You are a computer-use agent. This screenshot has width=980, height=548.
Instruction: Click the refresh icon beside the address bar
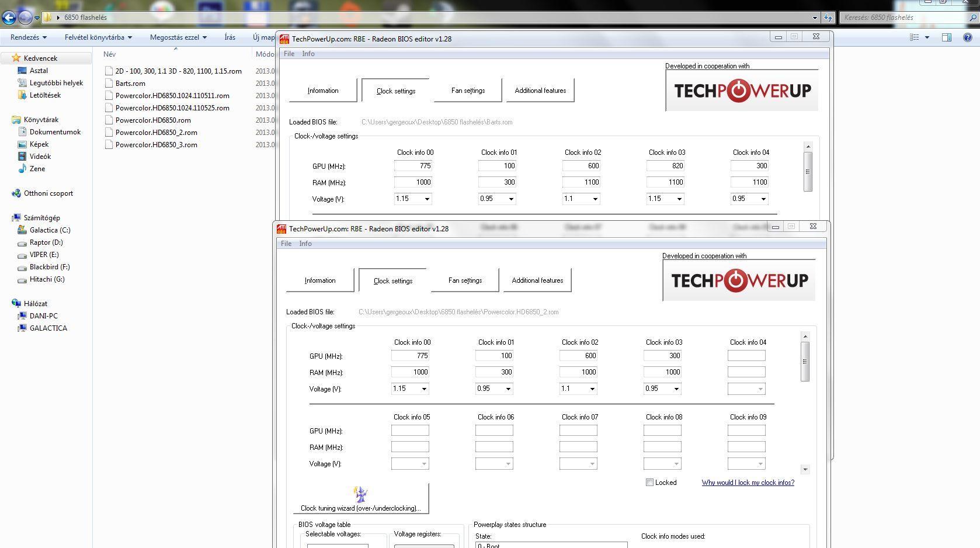click(828, 18)
